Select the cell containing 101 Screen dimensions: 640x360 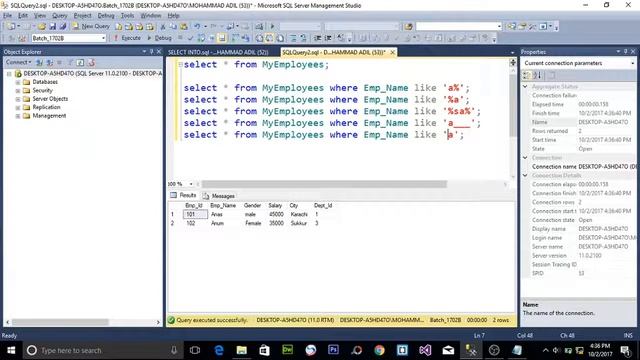[195, 214]
